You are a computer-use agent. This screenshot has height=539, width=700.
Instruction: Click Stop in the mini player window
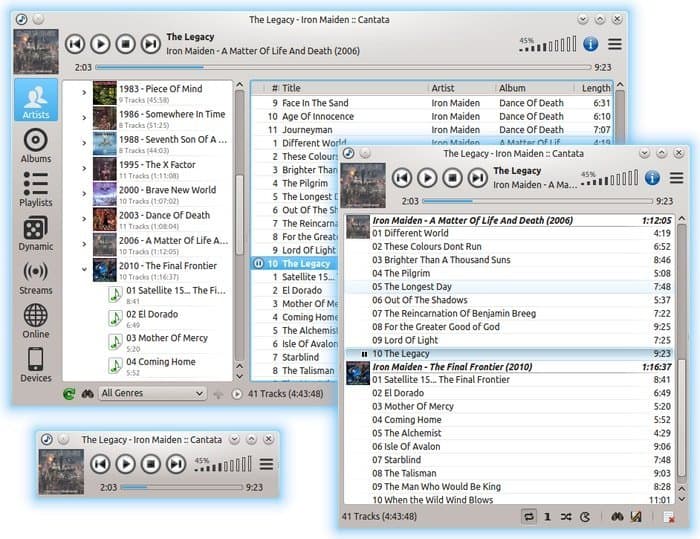tap(151, 464)
